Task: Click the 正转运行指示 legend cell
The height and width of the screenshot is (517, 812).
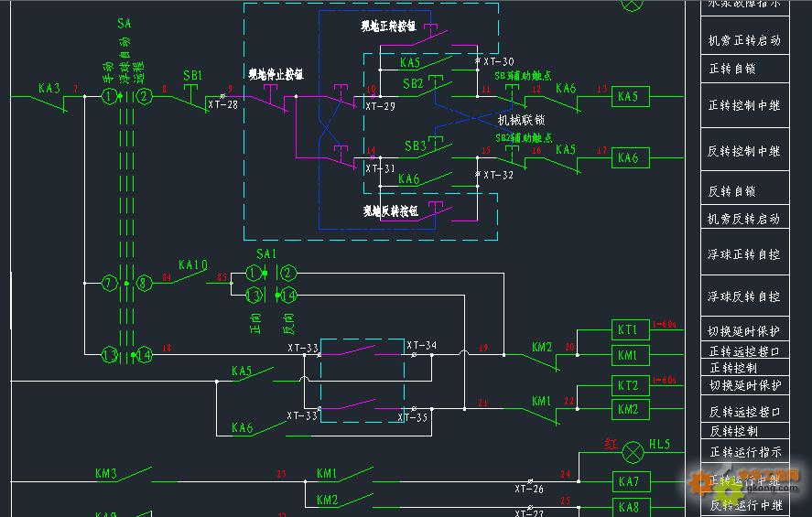Action: pyautogui.click(x=744, y=452)
